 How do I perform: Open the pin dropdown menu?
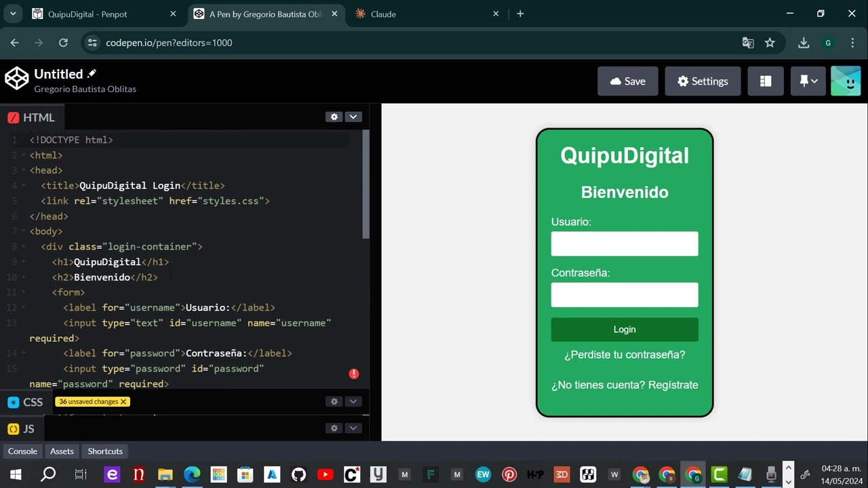808,81
